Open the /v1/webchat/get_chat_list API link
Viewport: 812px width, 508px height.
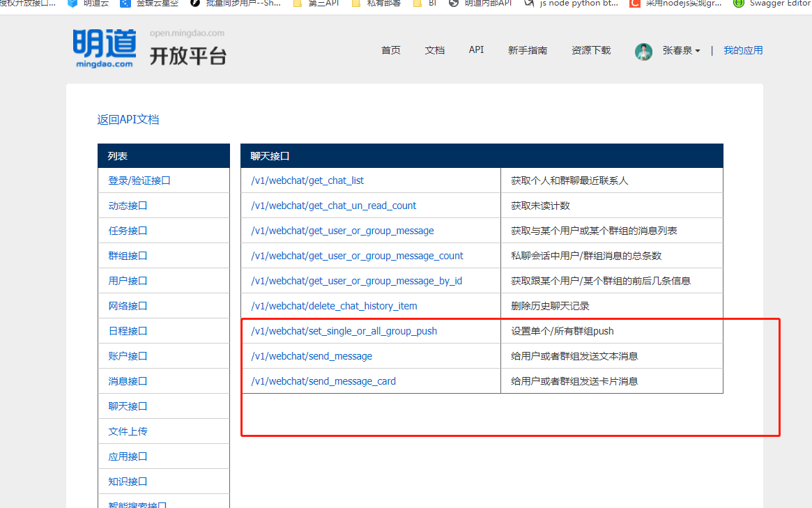coord(307,180)
